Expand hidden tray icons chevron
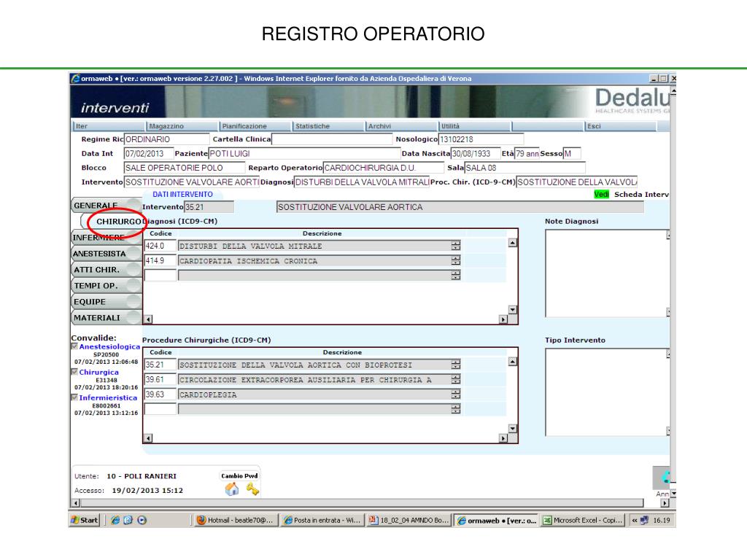 (x=634, y=520)
